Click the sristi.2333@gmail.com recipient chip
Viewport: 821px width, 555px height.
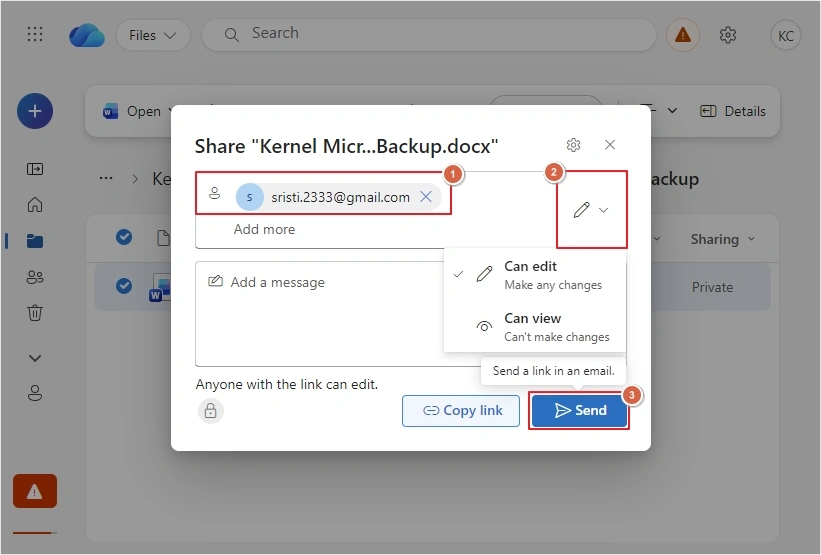click(338, 197)
